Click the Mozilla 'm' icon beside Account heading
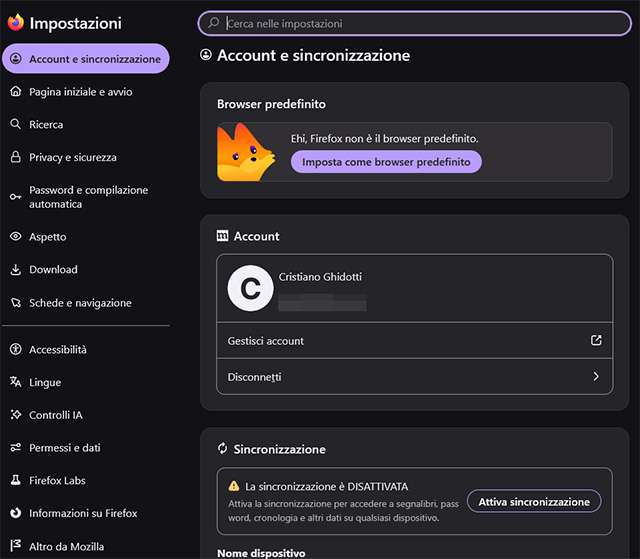This screenshot has height=559, width=640. point(222,235)
